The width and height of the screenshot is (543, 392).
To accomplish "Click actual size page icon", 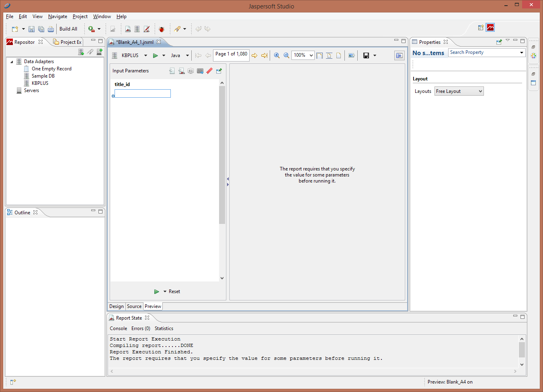I will coord(339,55).
